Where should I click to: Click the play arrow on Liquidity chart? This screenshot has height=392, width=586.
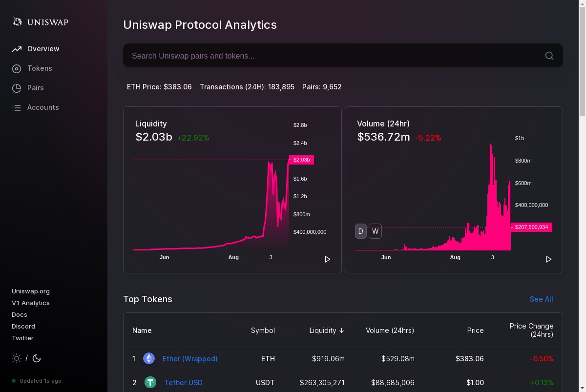coord(327,259)
